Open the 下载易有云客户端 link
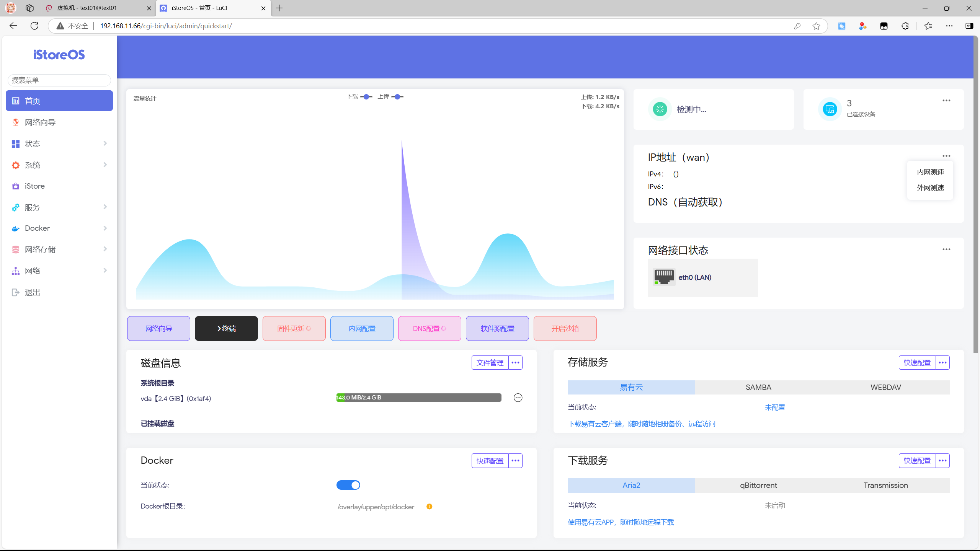Image resolution: width=980 pixels, height=551 pixels. (x=642, y=424)
